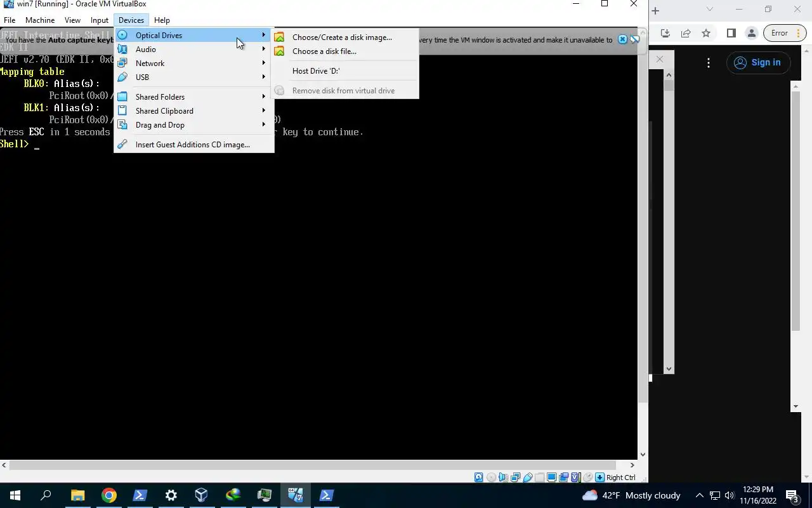Click CPU virtualization status bar icon
This screenshot has width=812, height=508.
click(x=576, y=478)
